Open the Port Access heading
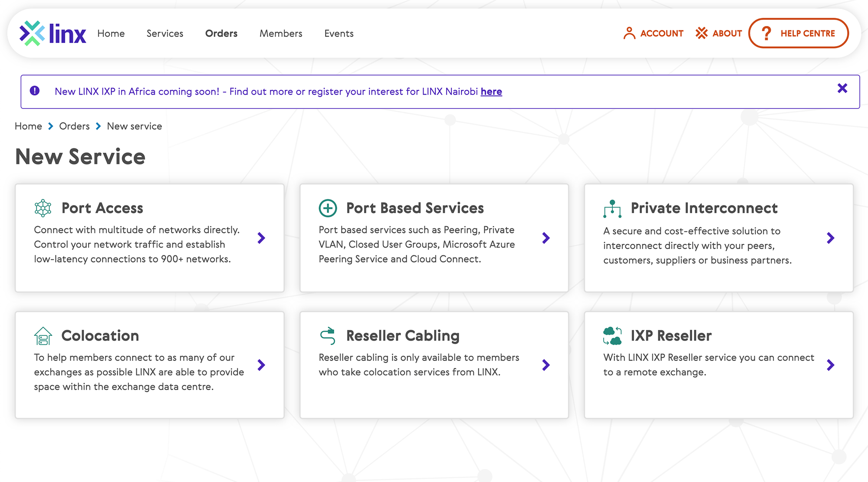Image resolution: width=868 pixels, height=482 pixels. pos(102,208)
